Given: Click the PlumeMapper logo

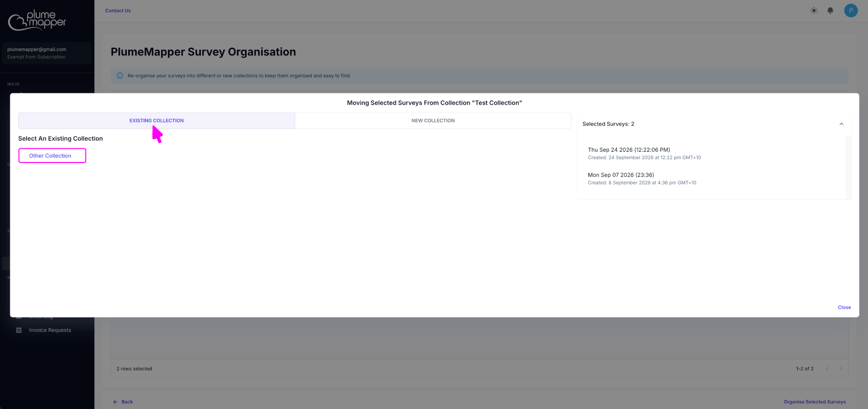Looking at the screenshot, I should point(37,20).
